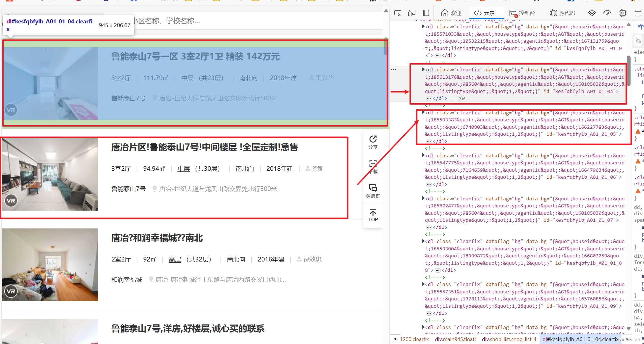The width and height of the screenshot is (644, 344).
Task: Open thumbnail of 和润幸福城 listing
Action: coord(50,265)
